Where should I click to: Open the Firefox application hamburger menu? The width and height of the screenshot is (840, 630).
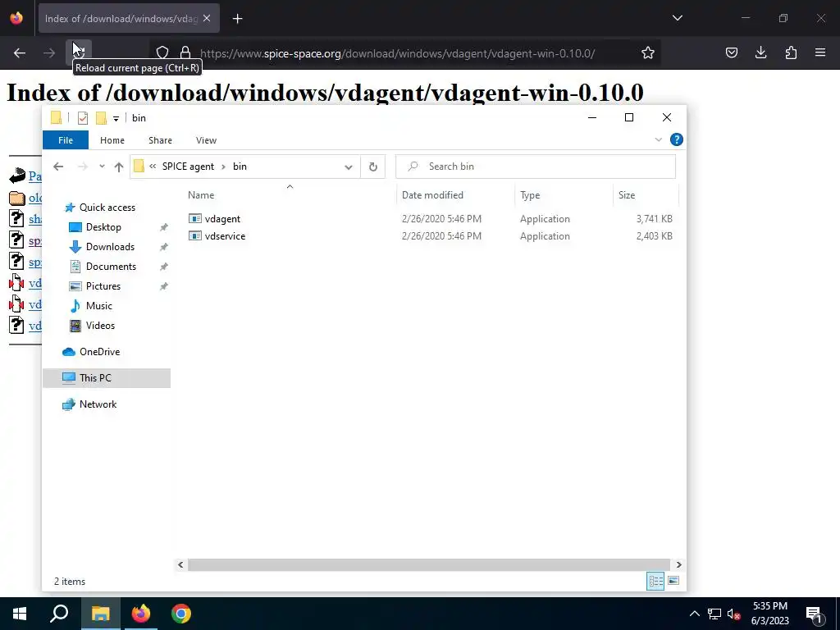point(820,52)
